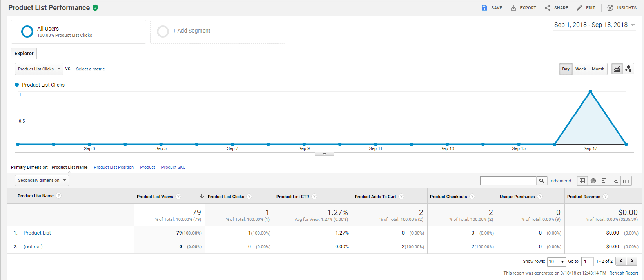Click the Sep 9 chart data point
This screenshot has height=280, width=644.
coord(304,144)
